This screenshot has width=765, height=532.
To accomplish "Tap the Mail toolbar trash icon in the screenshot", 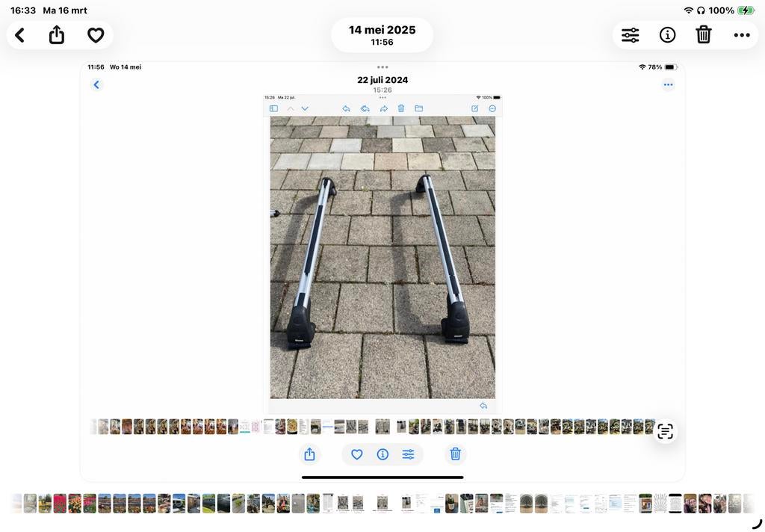I will pos(401,108).
